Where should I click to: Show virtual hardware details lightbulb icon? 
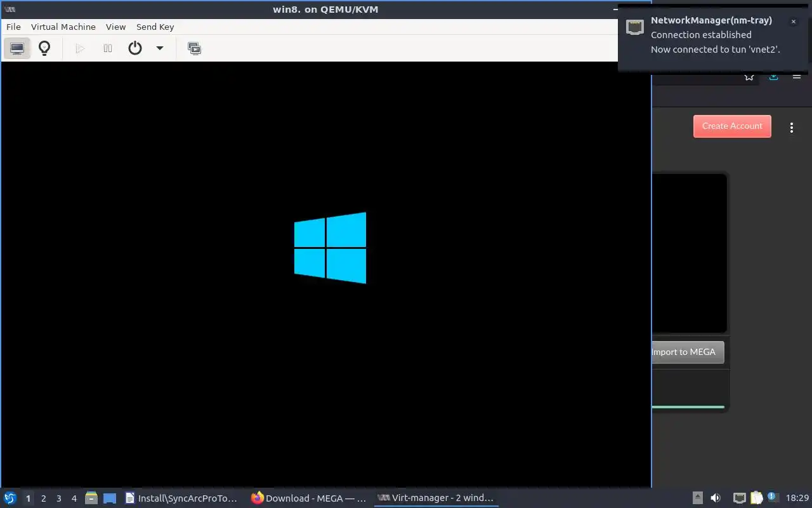pyautogui.click(x=44, y=48)
